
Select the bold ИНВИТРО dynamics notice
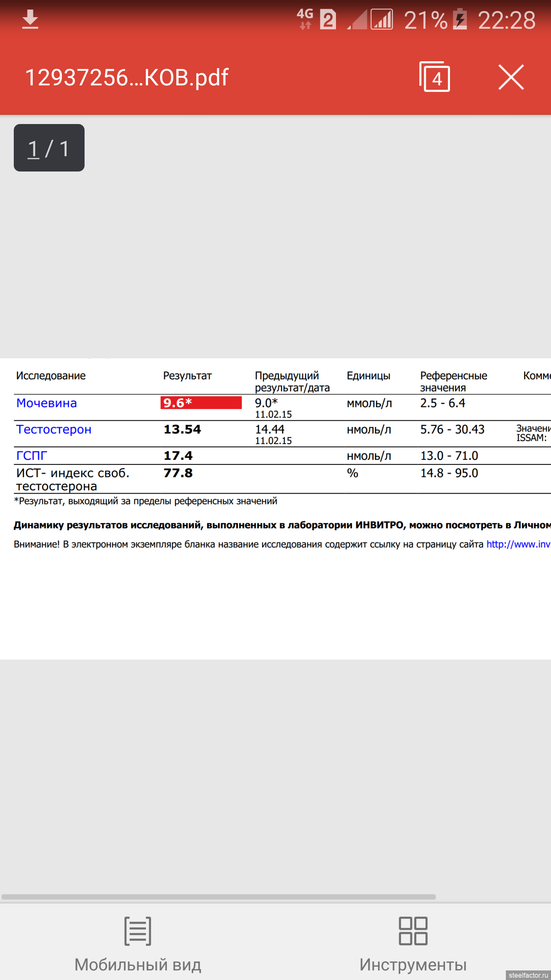coord(282,525)
